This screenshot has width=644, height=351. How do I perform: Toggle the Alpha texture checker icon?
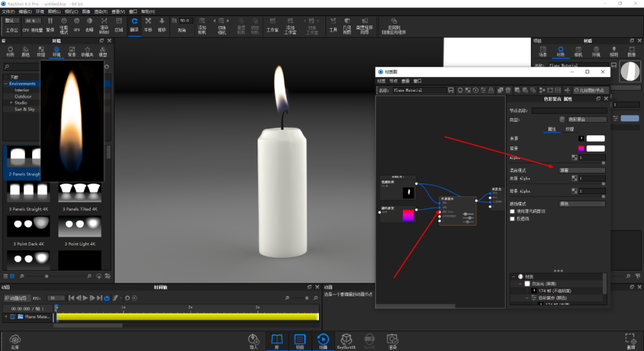click(x=574, y=158)
